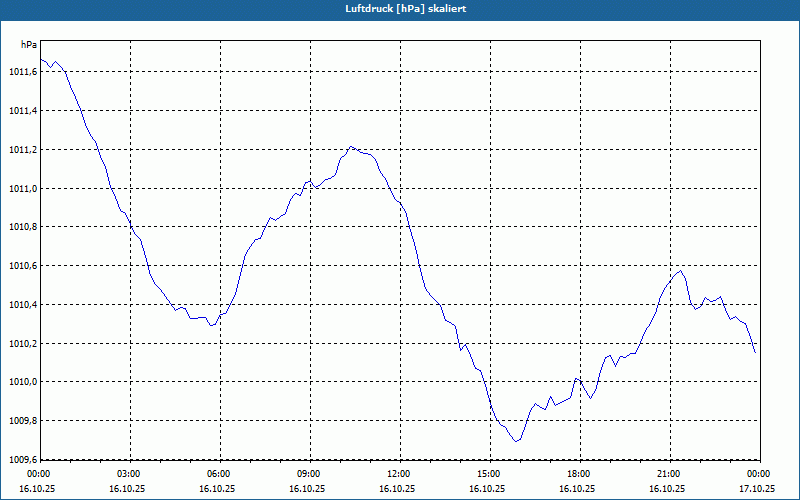This screenshot has width=800, height=500.
Task: Click the 16.10.25 date under 06:00
Action: pyautogui.click(x=217, y=488)
